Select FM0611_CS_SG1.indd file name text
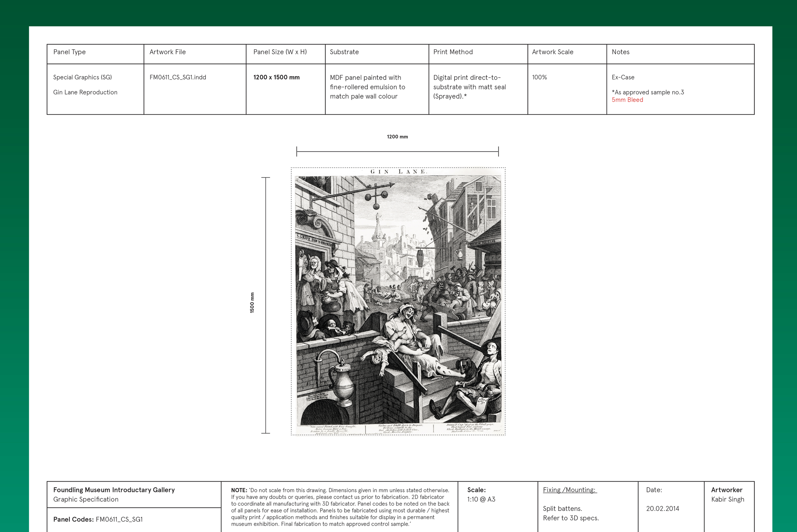 click(178, 77)
